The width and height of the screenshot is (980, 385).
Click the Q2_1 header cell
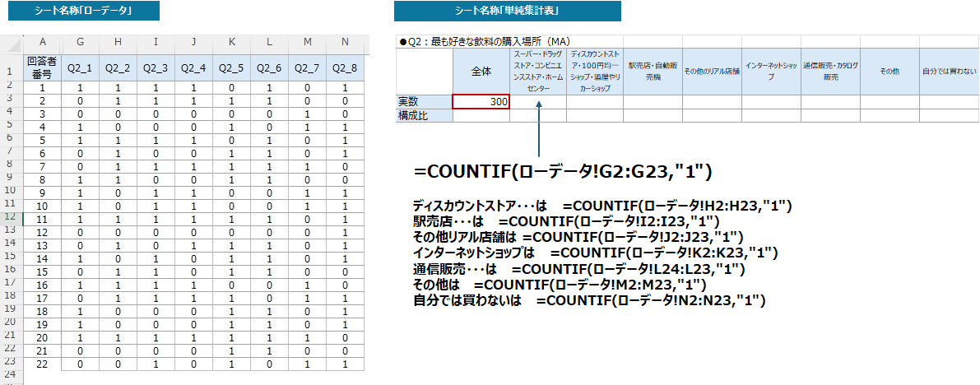coord(81,67)
